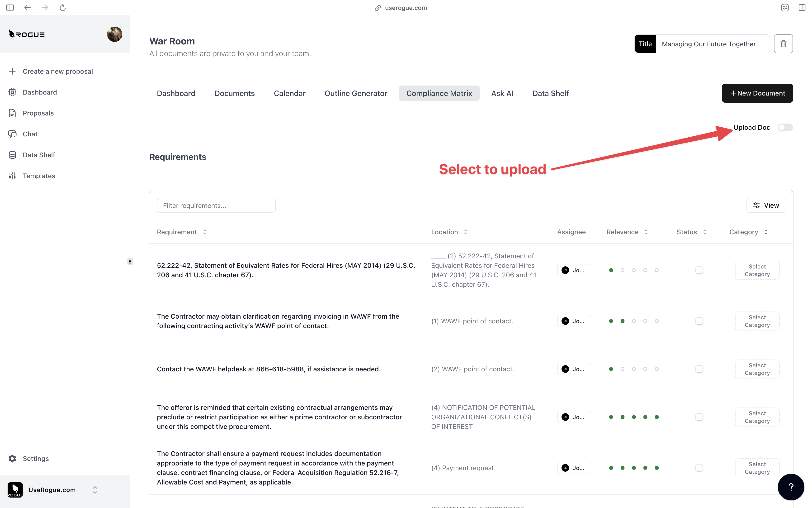
Task: Check status box for WAWF helpdesk requirement
Action: coord(699,369)
